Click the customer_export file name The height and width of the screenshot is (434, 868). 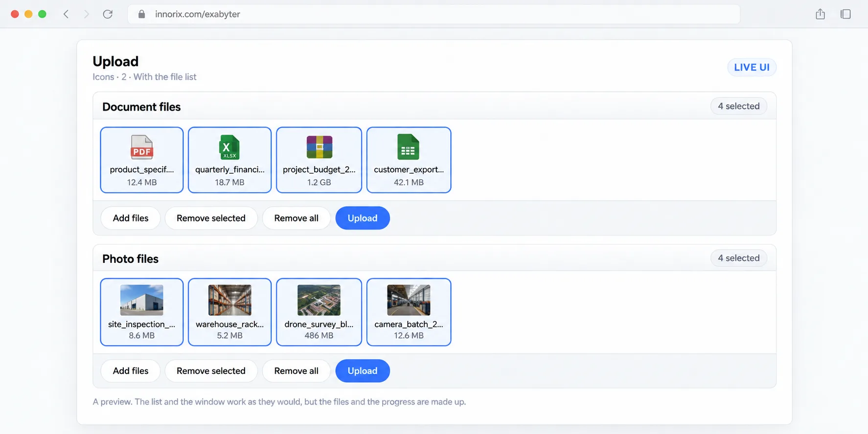click(409, 169)
